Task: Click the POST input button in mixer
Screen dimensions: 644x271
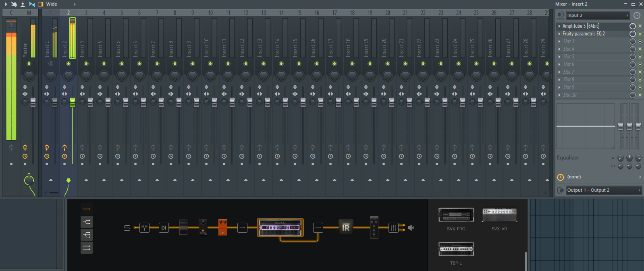Action: pyautogui.click(x=561, y=16)
